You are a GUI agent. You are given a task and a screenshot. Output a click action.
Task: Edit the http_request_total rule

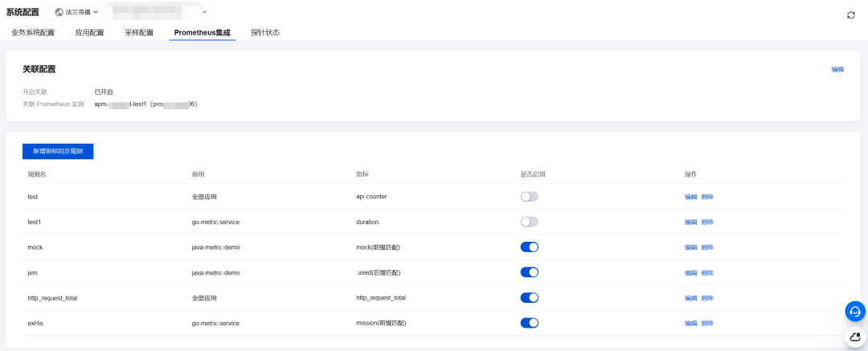[691, 298]
